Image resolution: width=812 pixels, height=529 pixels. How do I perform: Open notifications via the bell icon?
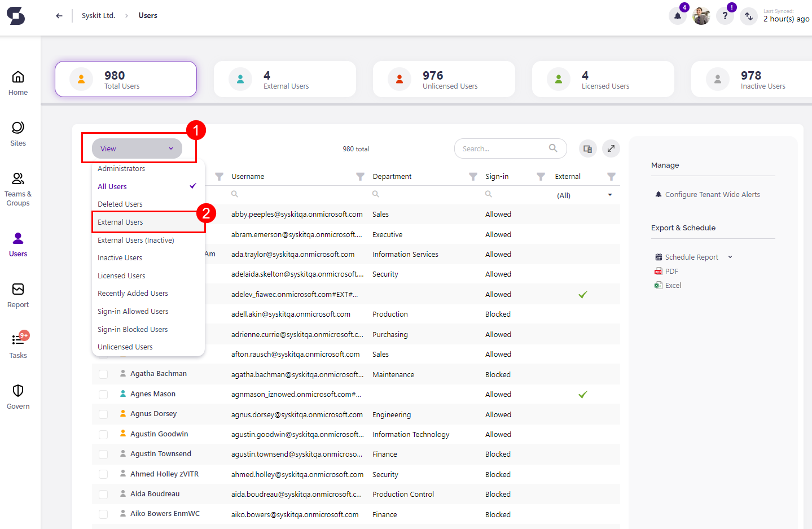[x=677, y=16]
